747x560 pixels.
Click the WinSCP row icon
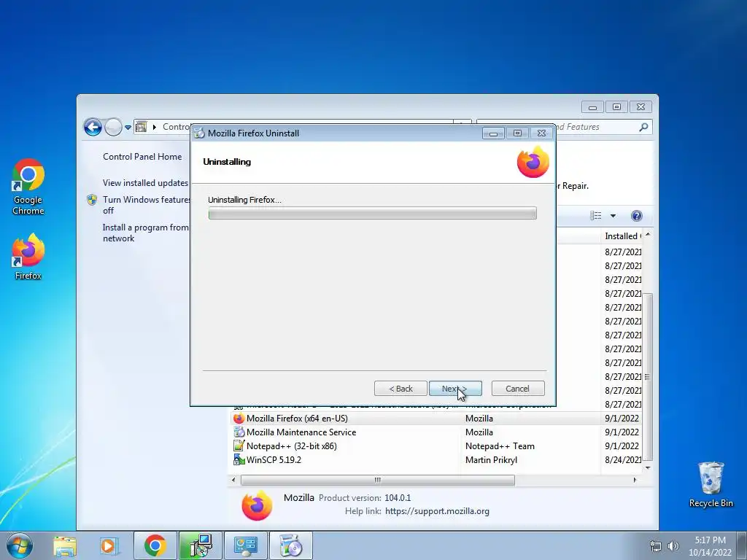coord(239,459)
